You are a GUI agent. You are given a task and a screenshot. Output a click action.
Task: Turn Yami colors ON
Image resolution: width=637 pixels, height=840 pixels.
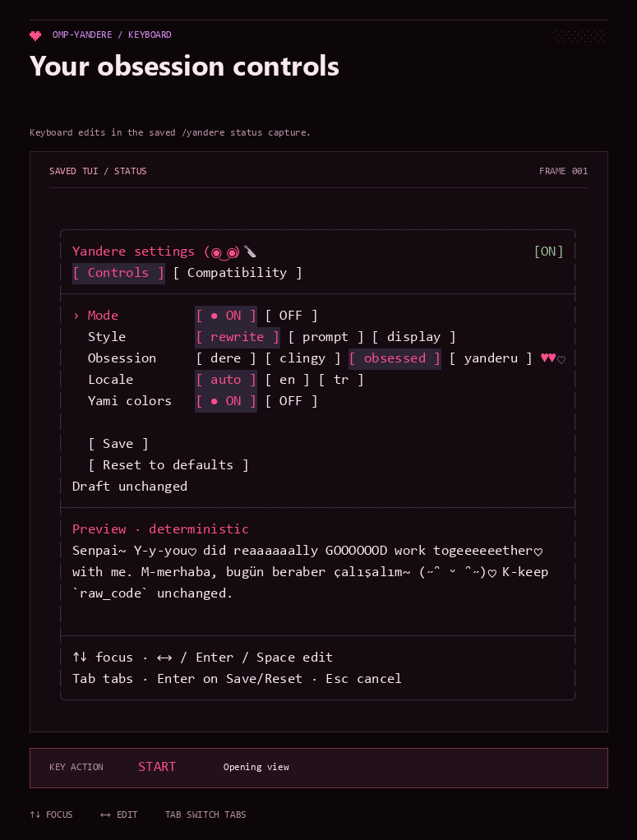click(226, 401)
